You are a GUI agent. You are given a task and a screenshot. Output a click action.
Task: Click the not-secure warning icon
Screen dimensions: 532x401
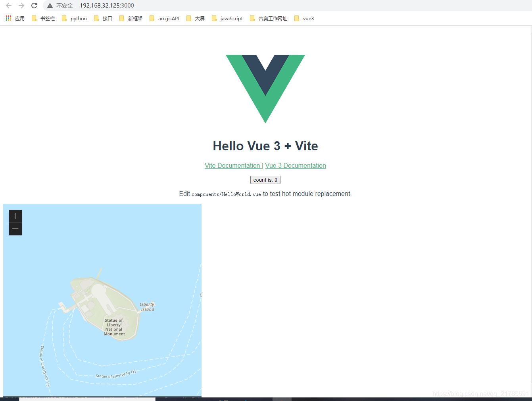pos(50,6)
